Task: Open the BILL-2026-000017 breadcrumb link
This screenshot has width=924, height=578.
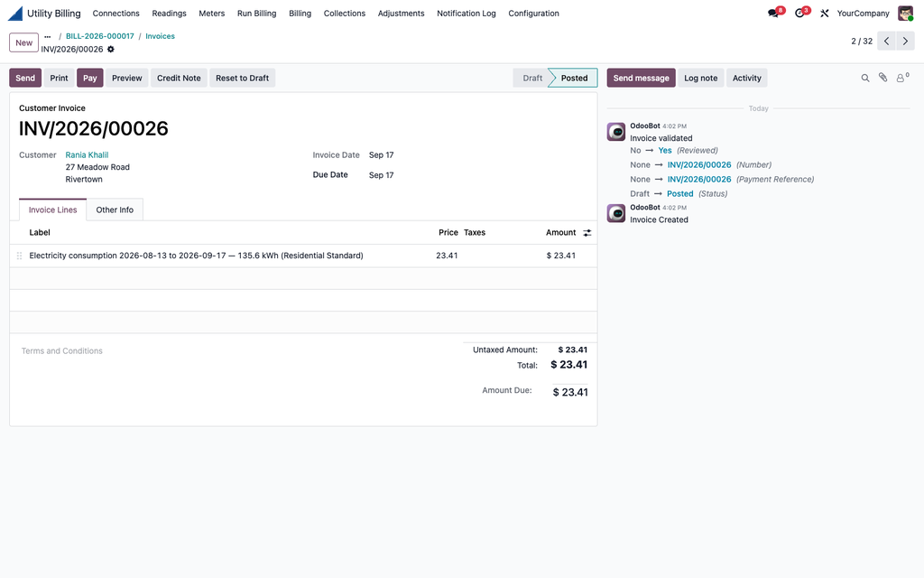Action: click(100, 36)
